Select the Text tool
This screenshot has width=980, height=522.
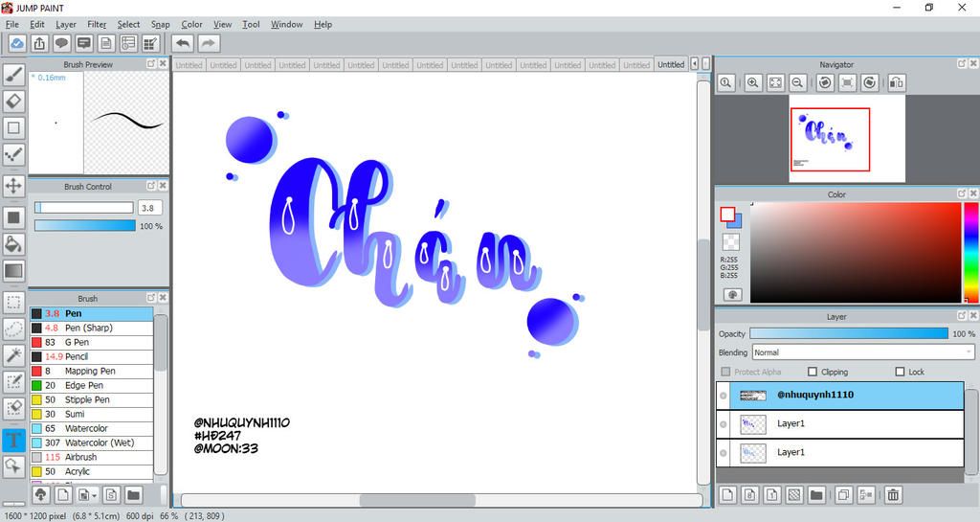click(13, 440)
